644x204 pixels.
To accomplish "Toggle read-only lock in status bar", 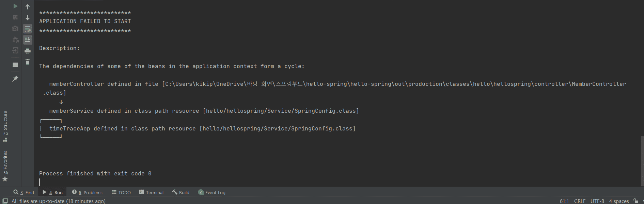I will click(635, 201).
